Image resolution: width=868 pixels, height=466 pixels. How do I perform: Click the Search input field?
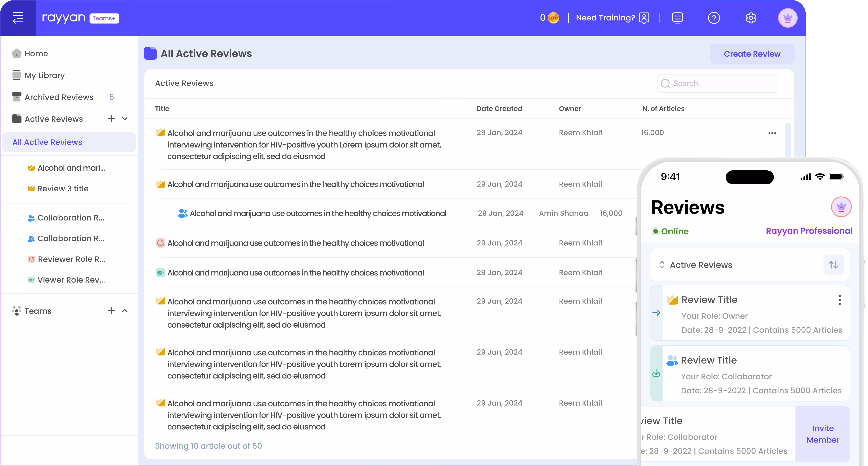click(x=718, y=83)
